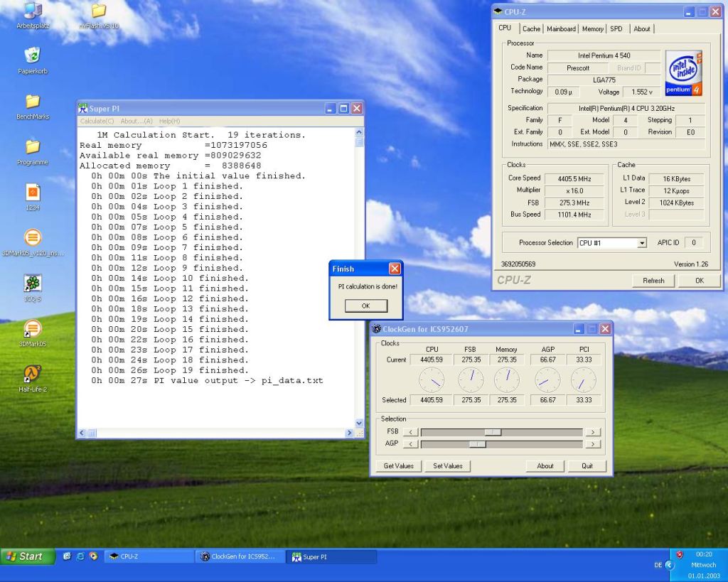This screenshot has height=582, width=728.
Task: Launch the Half-Life 2 shortcut
Action: (33, 379)
